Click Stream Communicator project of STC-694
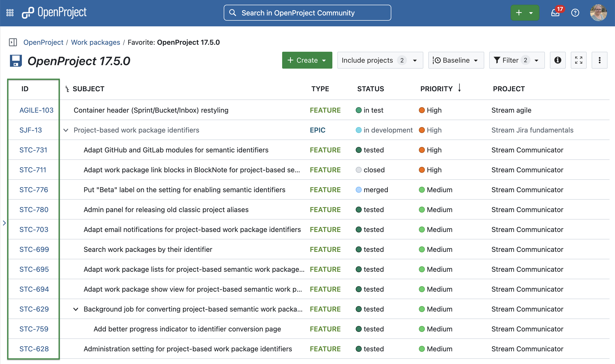This screenshot has height=364, width=615. pyautogui.click(x=527, y=289)
